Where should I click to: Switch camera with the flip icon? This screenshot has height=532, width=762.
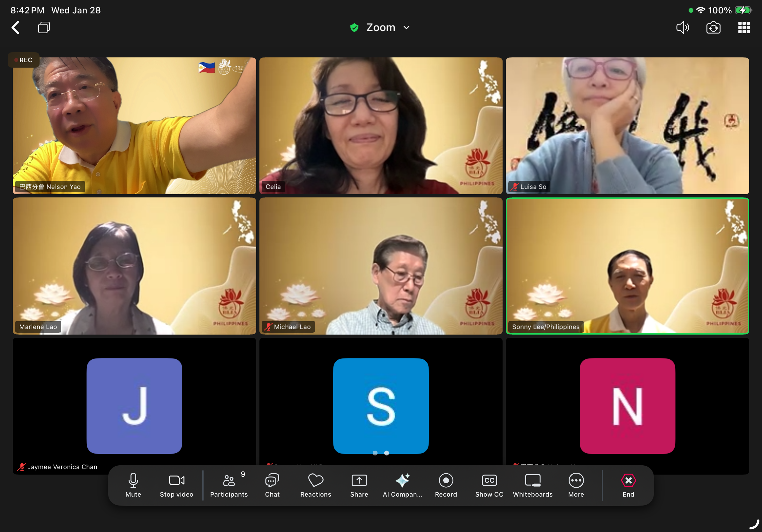[713, 27]
